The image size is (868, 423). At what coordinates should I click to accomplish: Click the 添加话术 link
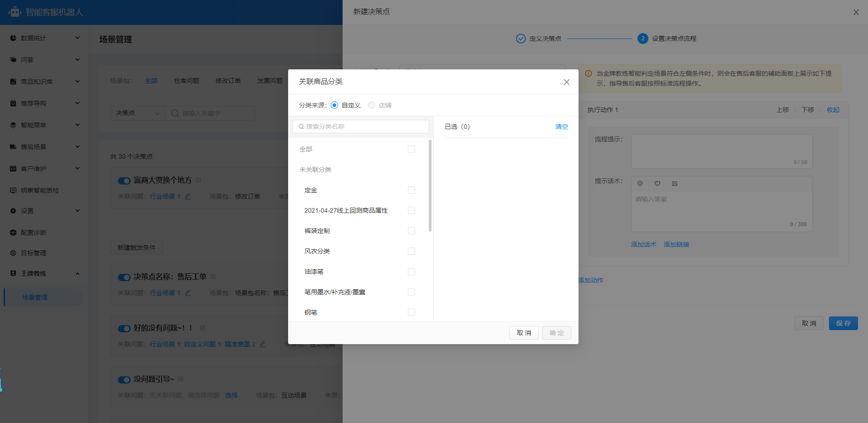644,244
